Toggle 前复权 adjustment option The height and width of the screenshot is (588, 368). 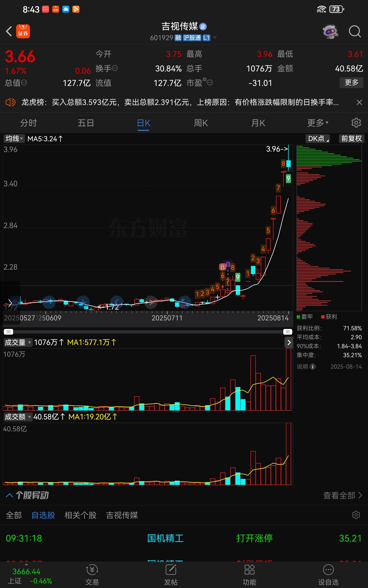(351, 139)
